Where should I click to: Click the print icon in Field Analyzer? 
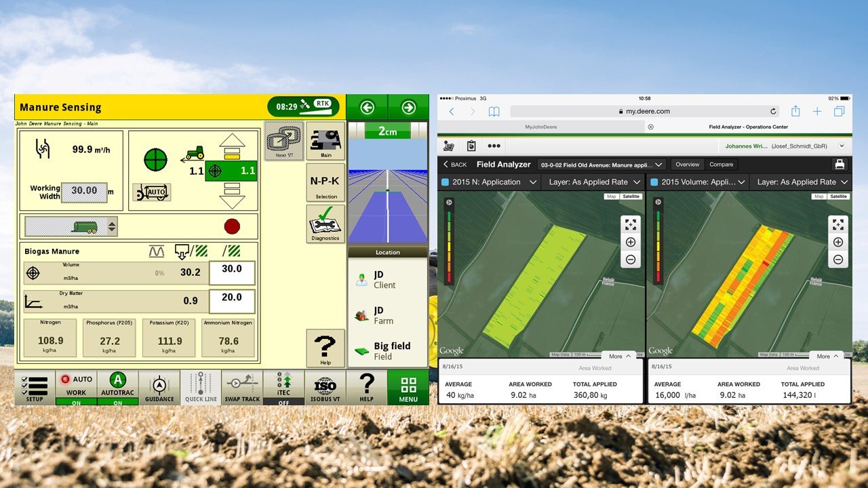click(840, 164)
